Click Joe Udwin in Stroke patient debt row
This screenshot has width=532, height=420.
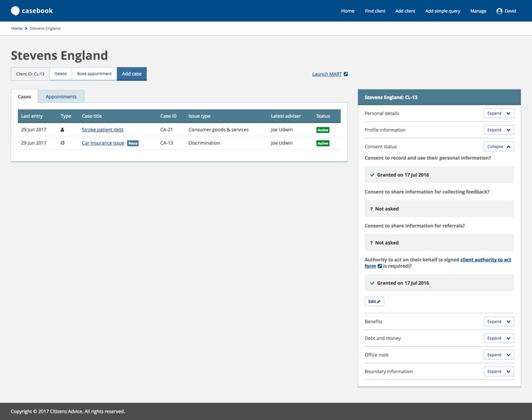(281, 130)
